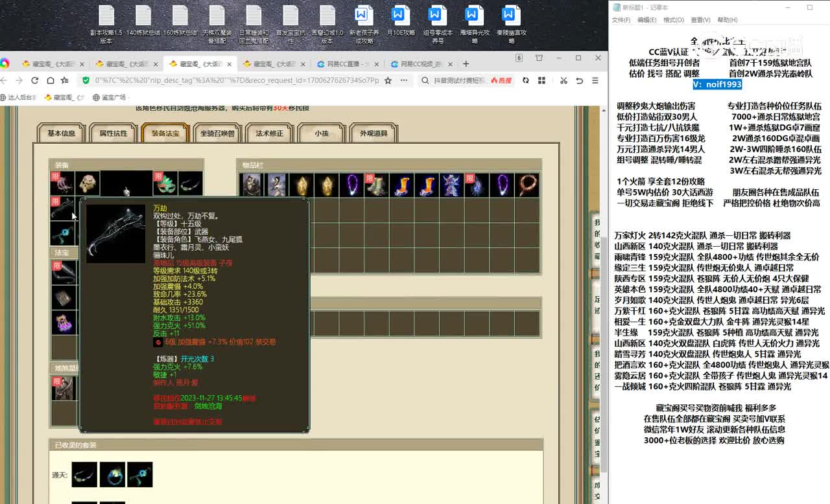Select the 万劫 double-hook weapon slot
The width and height of the screenshot is (830, 504).
click(x=63, y=209)
